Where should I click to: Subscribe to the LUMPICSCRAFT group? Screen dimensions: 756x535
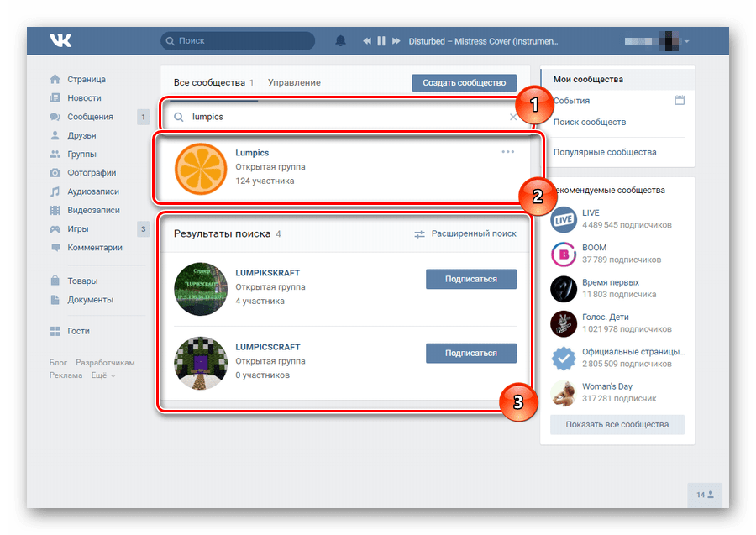470,353
